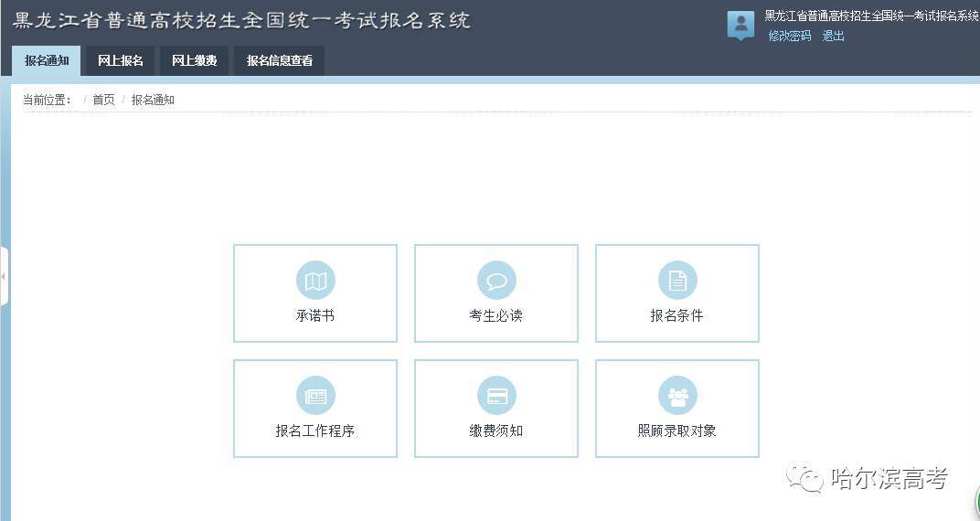The height and width of the screenshot is (521, 980).
Task: Open the 报名工作程序 text label
Action: pyautogui.click(x=315, y=431)
